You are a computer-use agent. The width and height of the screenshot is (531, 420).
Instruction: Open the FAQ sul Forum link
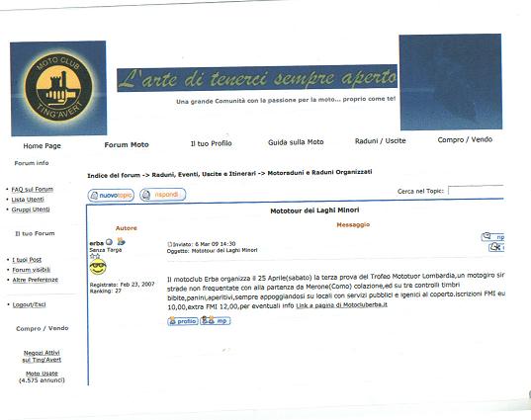33,189
